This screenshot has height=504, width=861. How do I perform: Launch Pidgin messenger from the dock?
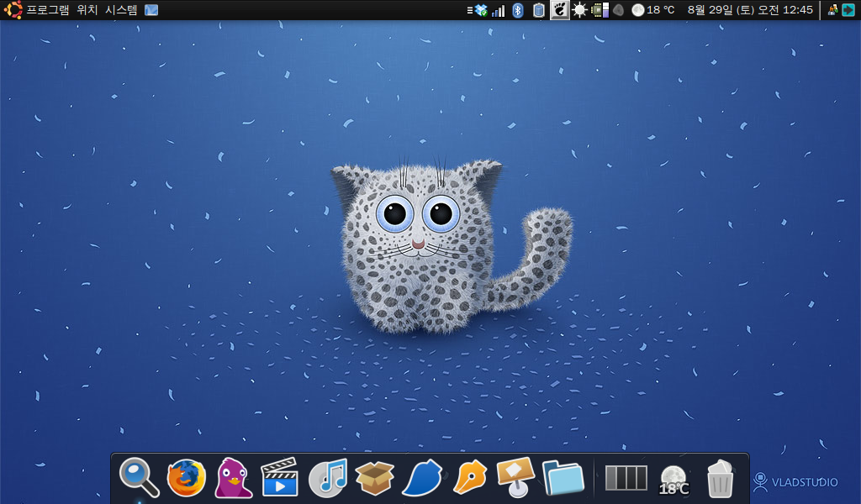coord(234,478)
